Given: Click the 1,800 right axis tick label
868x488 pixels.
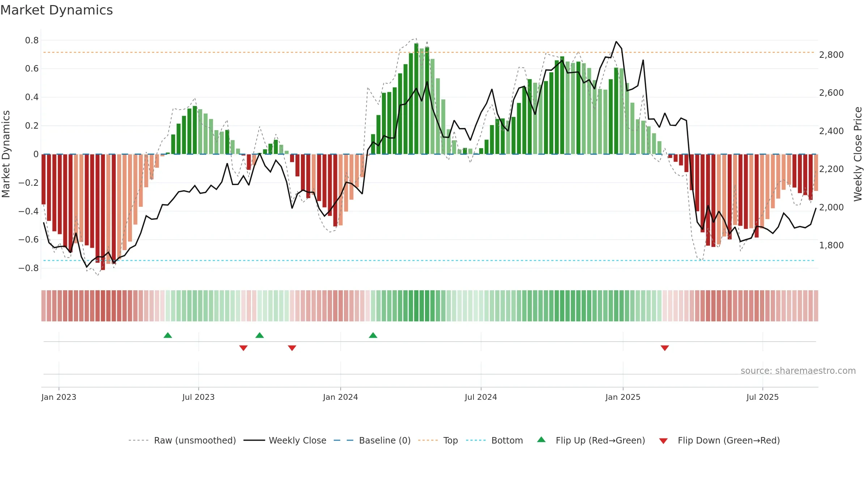Looking at the screenshot, I should [x=831, y=245].
